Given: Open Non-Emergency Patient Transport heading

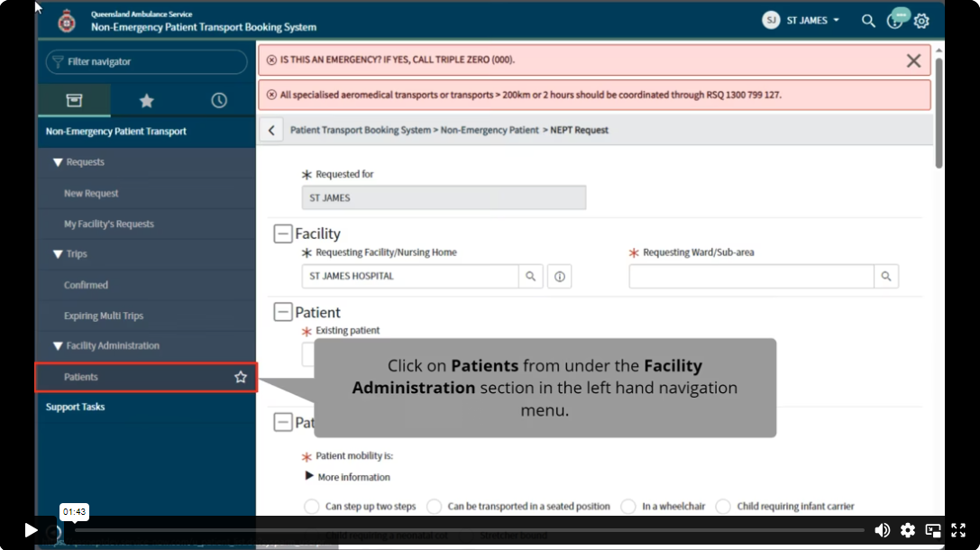Looking at the screenshot, I should point(116,132).
